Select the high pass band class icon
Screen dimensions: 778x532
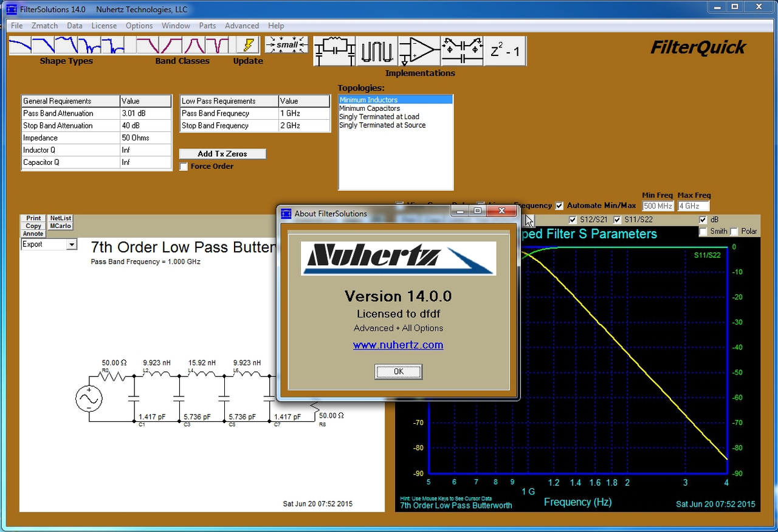pyautogui.click(x=171, y=46)
